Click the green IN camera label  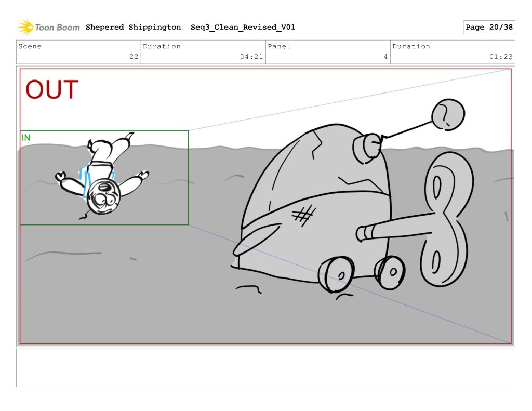26,138
